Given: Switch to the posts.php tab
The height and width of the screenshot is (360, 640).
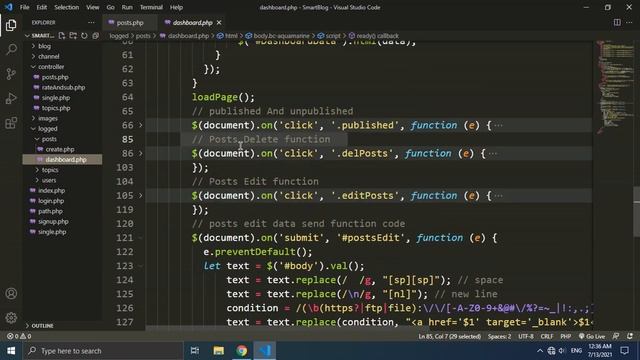Looking at the screenshot, I should 130,22.
